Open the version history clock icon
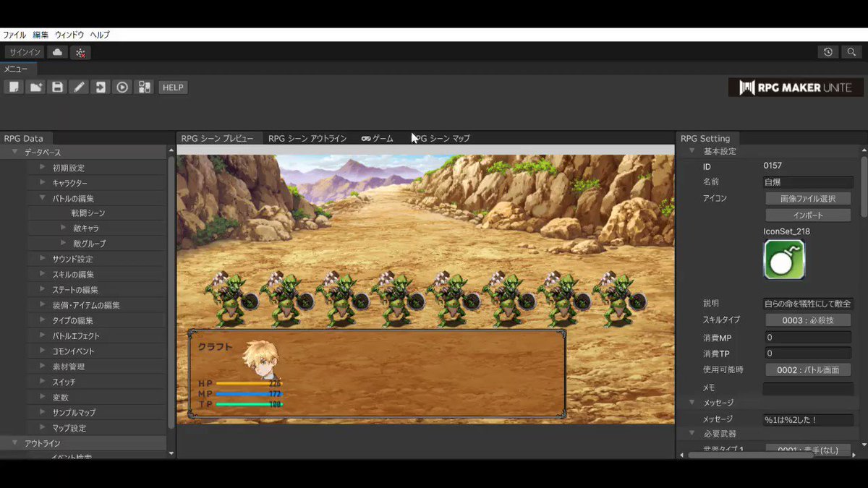This screenshot has height=488, width=868. click(828, 52)
